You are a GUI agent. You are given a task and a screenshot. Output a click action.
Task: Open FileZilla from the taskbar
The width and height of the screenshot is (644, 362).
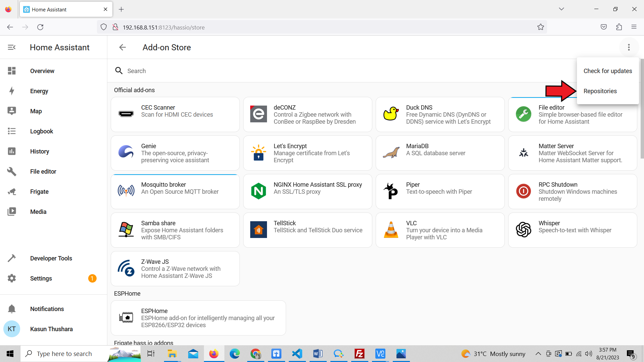[360, 354]
